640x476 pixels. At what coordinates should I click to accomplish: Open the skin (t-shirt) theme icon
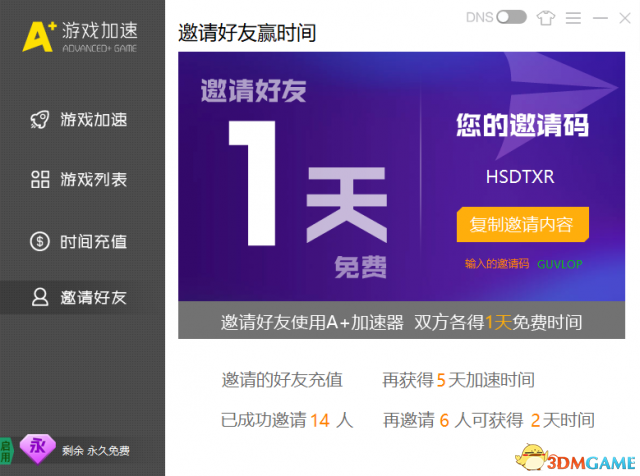tap(545, 18)
